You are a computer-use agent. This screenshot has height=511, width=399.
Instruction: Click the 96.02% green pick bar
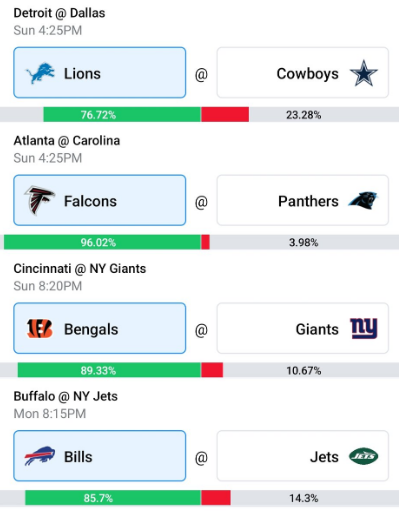(102, 242)
